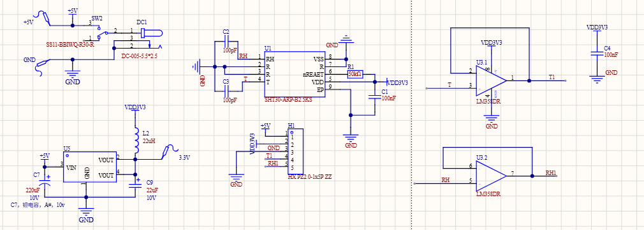Click the SHT30-ARP-B2.5KS part label
Image resolution: width=644 pixels, height=230 pixels.
click(x=289, y=100)
